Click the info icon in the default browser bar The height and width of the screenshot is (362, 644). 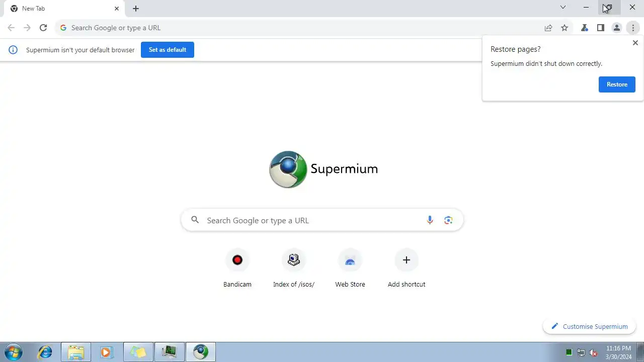[13, 50]
